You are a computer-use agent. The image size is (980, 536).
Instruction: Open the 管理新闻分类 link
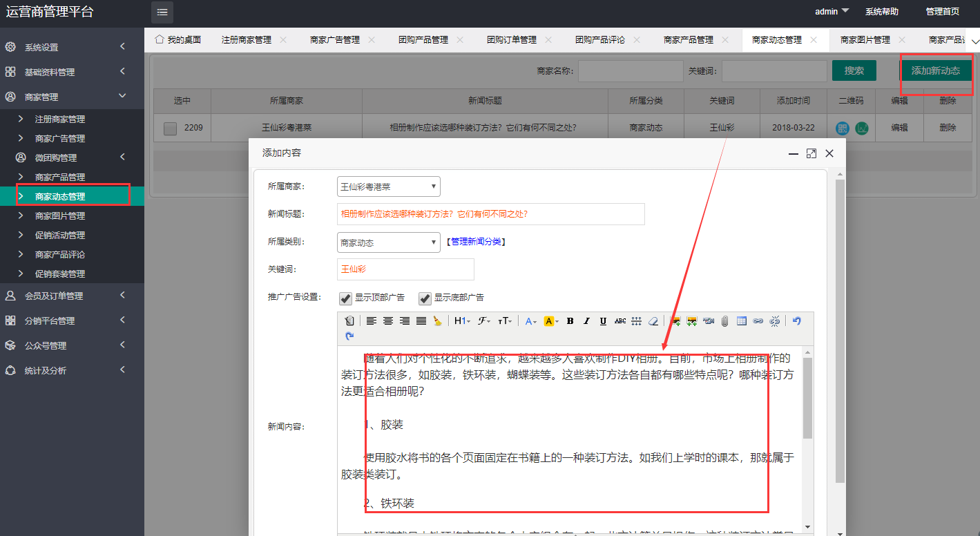(476, 242)
